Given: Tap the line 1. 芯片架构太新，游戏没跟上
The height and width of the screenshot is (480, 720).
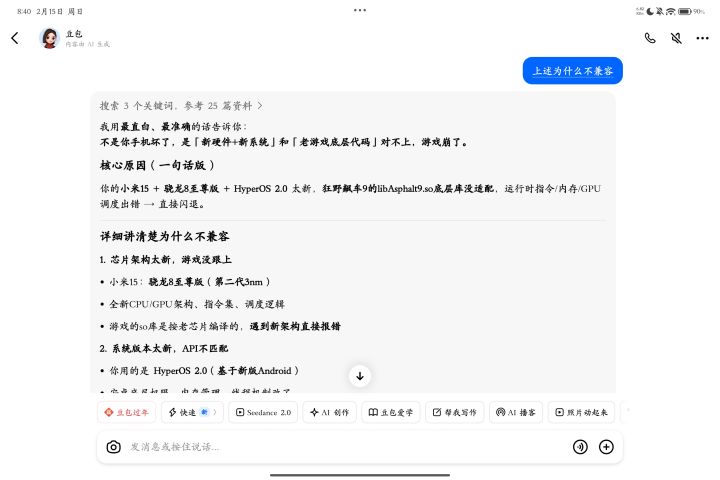Looking at the screenshot, I should [165, 260].
